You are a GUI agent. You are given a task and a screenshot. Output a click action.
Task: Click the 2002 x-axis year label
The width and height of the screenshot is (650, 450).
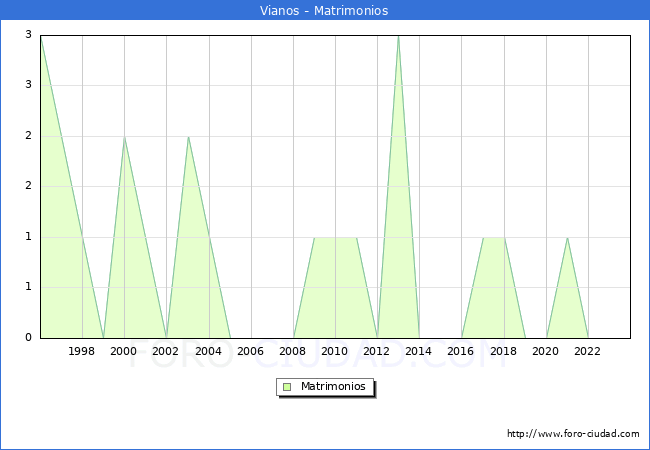tap(166, 351)
